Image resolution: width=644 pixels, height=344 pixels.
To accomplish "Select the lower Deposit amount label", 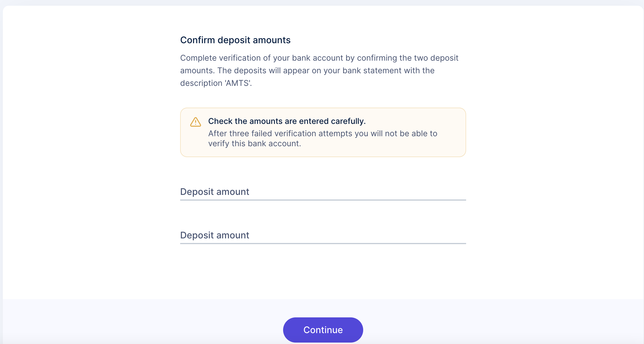I will click(x=214, y=235).
